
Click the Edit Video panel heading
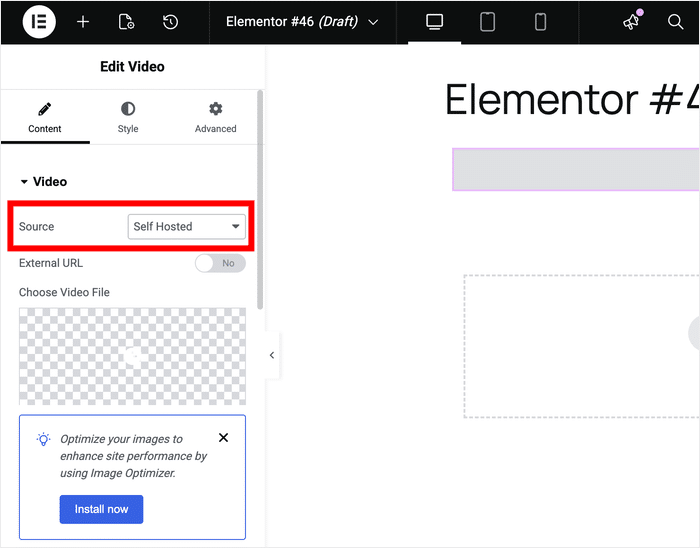click(x=132, y=66)
